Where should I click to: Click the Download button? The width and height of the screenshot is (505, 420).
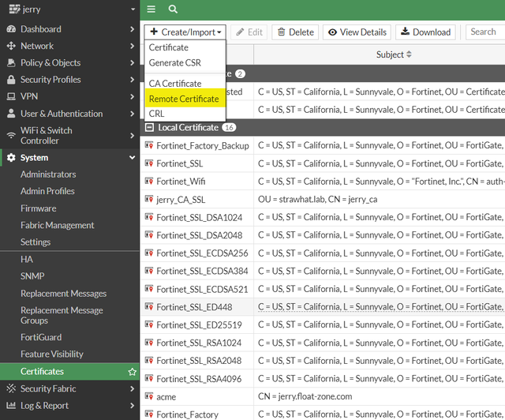(x=425, y=32)
